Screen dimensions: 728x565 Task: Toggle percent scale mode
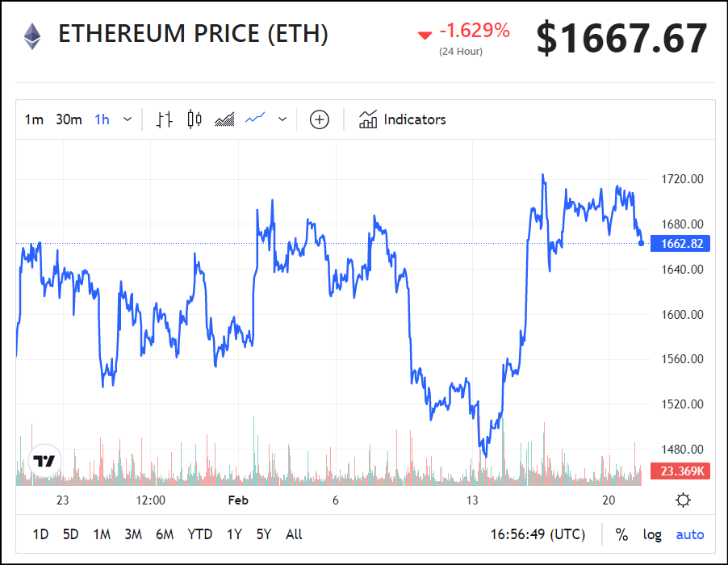click(x=621, y=534)
